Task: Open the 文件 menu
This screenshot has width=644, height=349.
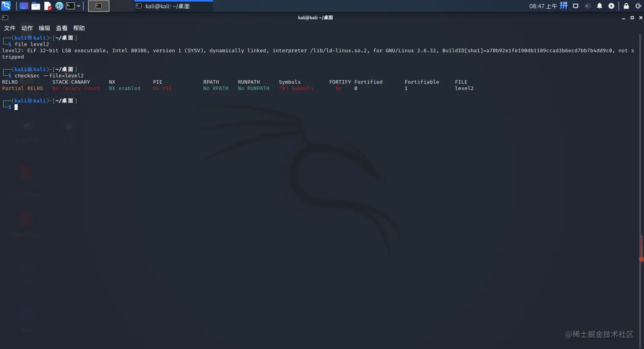Action: coord(10,28)
